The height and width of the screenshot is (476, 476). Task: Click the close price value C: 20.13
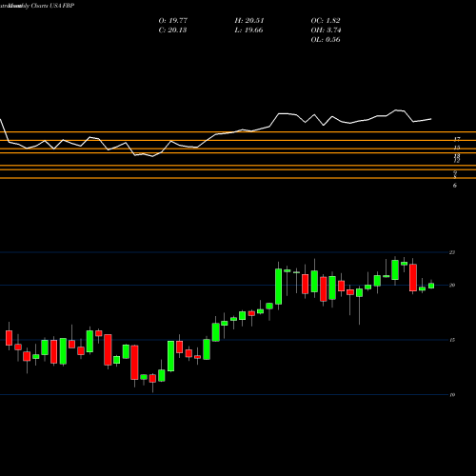(x=172, y=30)
